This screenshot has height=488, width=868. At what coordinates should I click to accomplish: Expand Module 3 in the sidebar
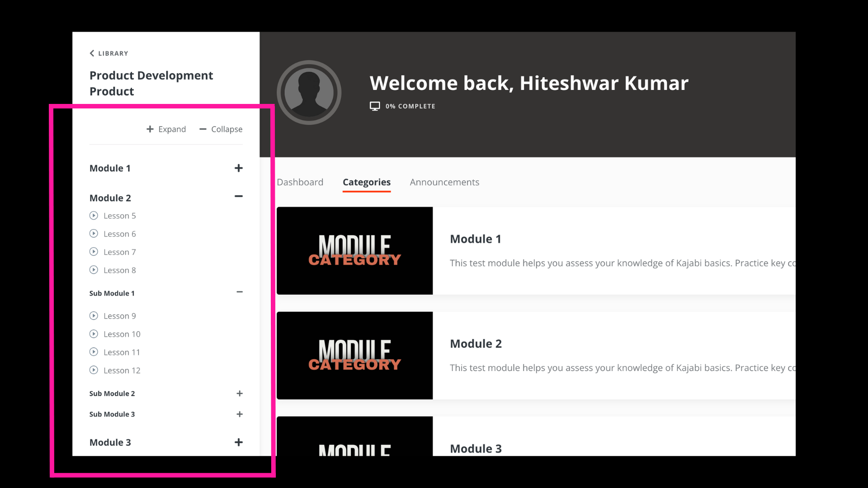tap(239, 442)
